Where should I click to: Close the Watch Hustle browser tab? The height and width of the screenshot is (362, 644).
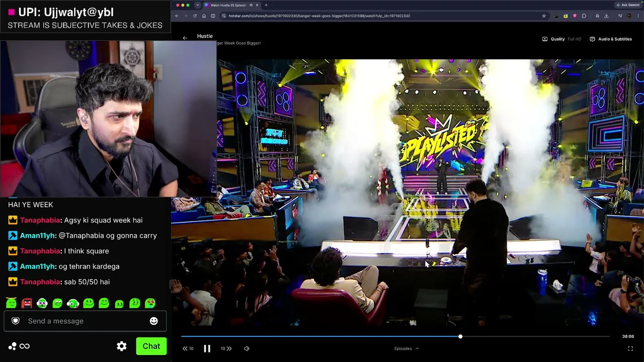point(257,5)
